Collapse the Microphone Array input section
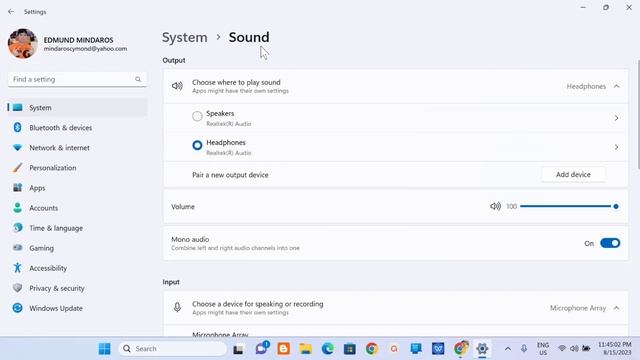Viewport: 640px width, 360px height. point(616,308)
